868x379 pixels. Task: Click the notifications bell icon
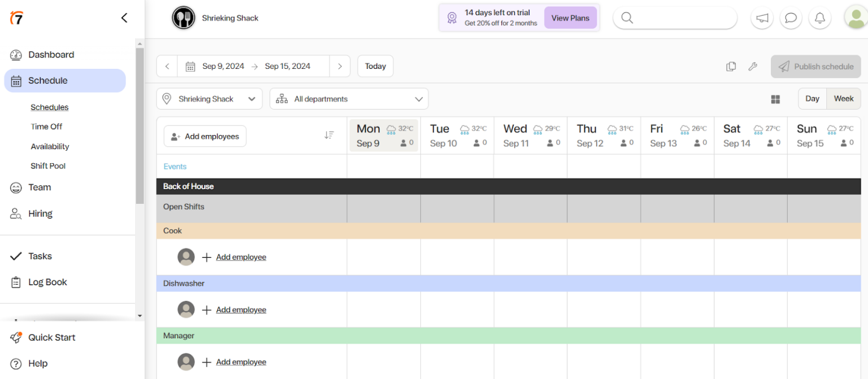tap(820, 18)
